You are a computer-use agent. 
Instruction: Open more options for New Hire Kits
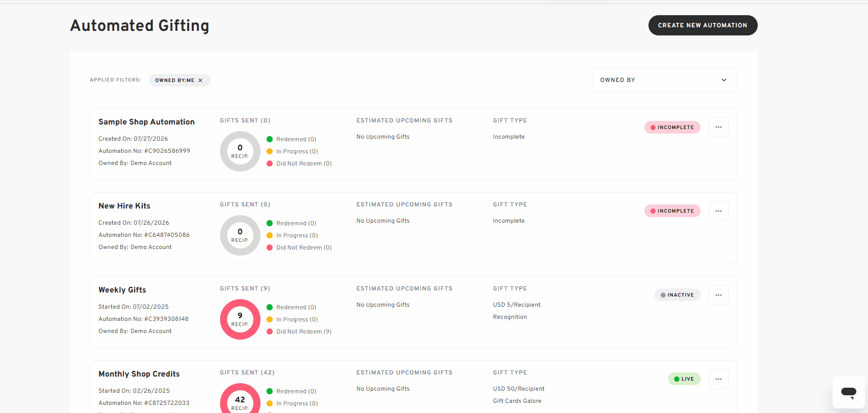point(718,211)
